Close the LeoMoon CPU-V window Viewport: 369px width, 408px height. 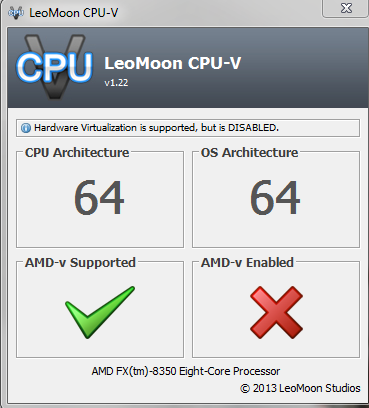coord(346,8)
